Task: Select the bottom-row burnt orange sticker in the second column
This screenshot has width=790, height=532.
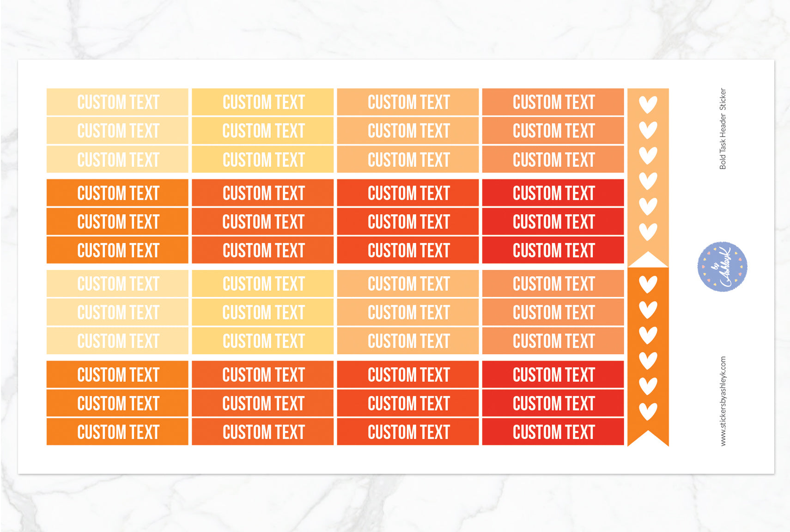Action: (263, 432)
